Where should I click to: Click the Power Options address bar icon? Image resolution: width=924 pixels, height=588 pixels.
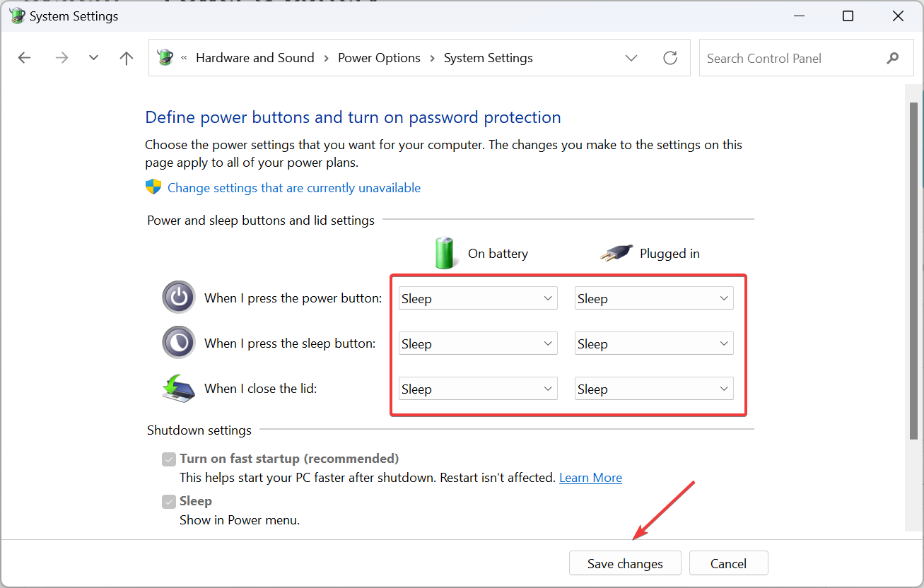[165, 57]
